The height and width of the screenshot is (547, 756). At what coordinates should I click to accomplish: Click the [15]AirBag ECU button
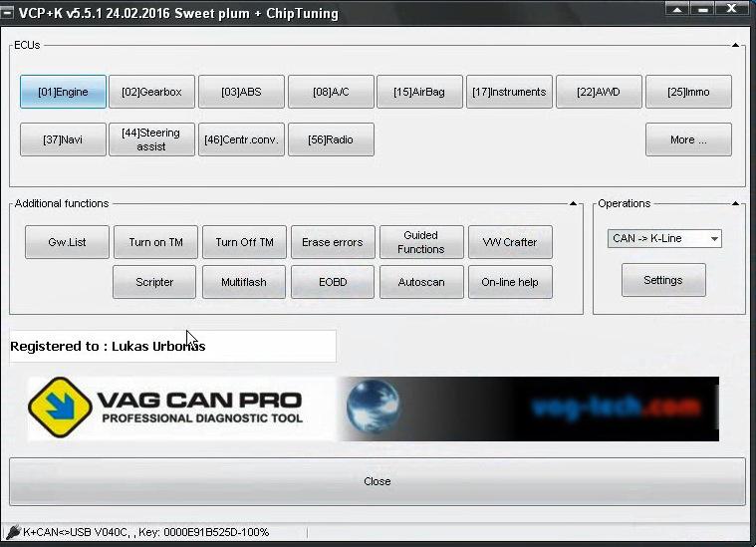click(x=419, y=92)
